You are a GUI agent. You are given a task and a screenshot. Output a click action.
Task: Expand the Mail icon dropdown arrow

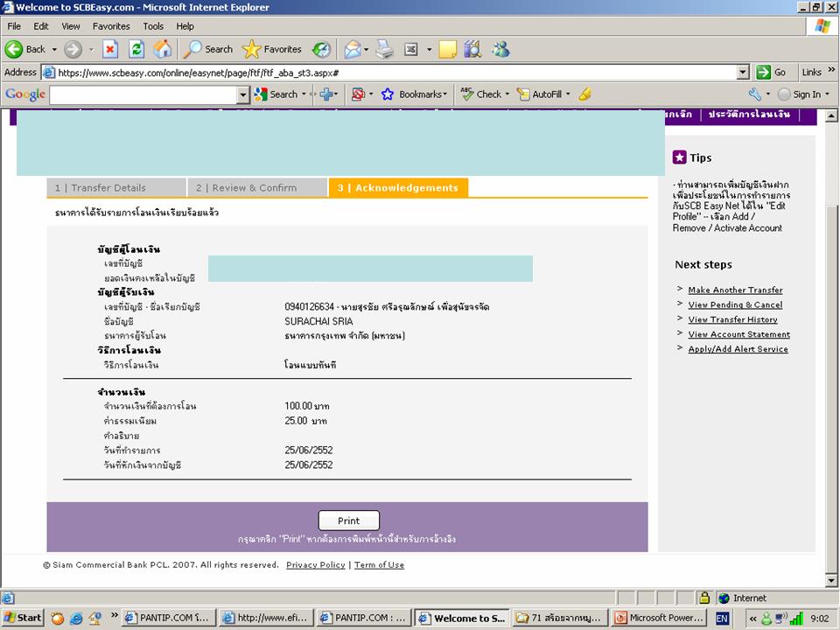(367, 49)
